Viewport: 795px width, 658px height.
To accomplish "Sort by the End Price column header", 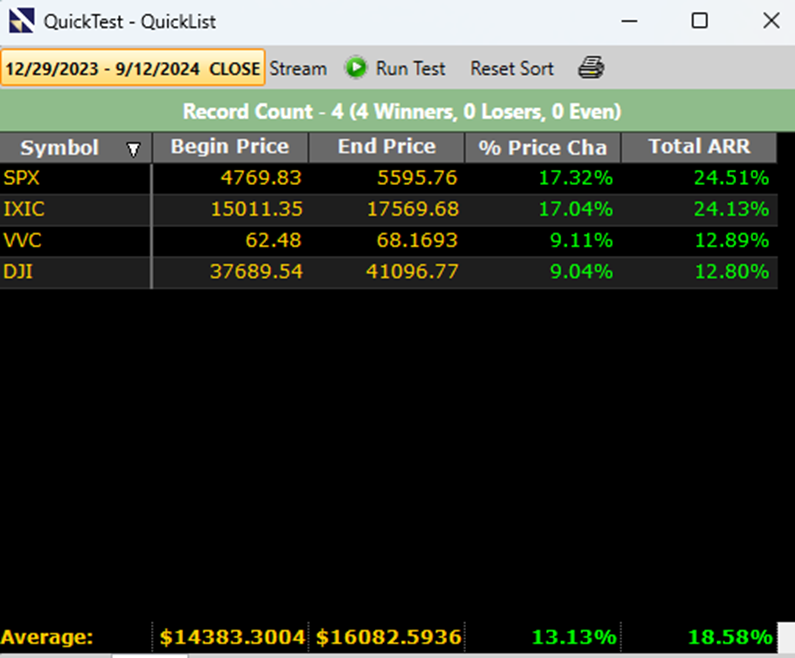I will (x=386, y=147).
